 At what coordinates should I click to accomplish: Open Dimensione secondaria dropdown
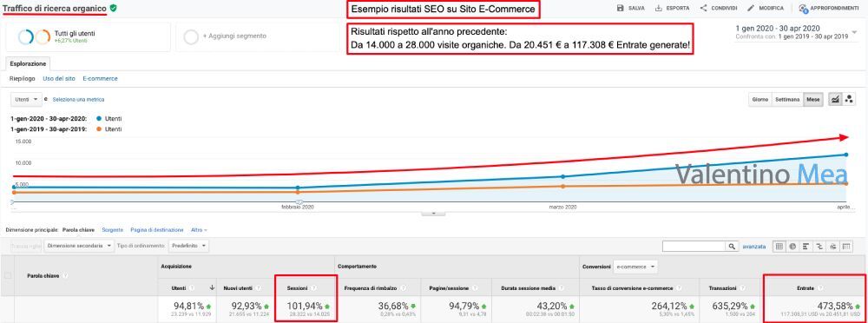pos(79,246)
